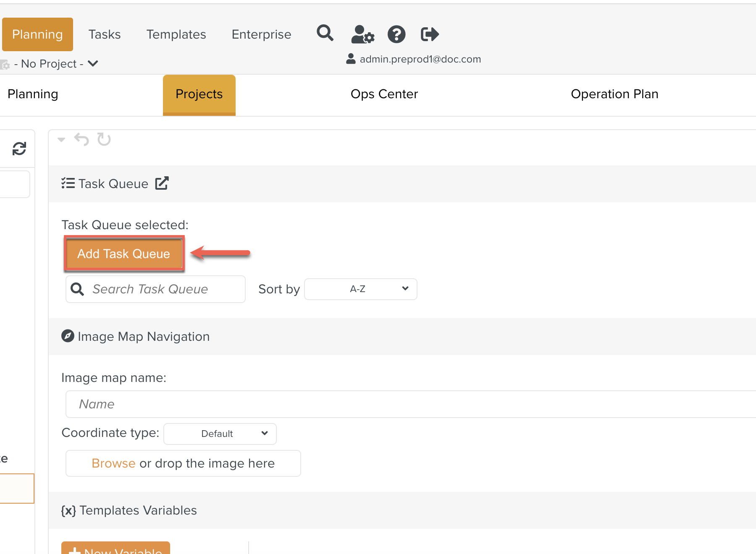The width and height of the screenshot is (756, 554).
Task: Switch to the Ops Center tab
Action: coord(384,94)
